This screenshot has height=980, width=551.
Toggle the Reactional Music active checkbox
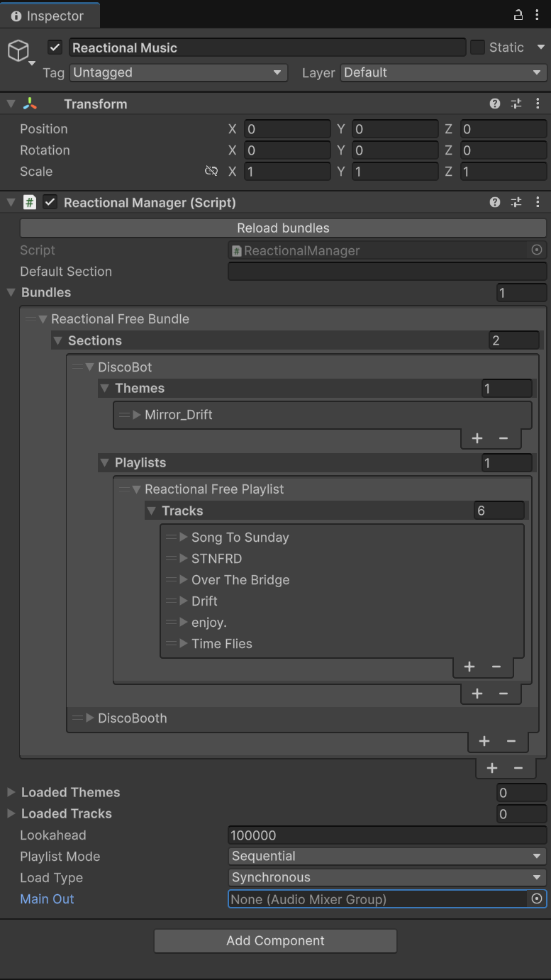click(x=55, y=48)
